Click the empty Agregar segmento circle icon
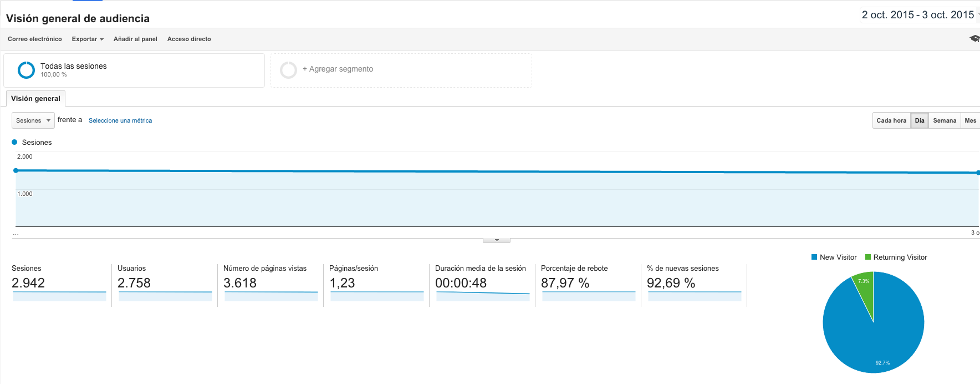This screenshot has height=384, width=980. [288, 70]
